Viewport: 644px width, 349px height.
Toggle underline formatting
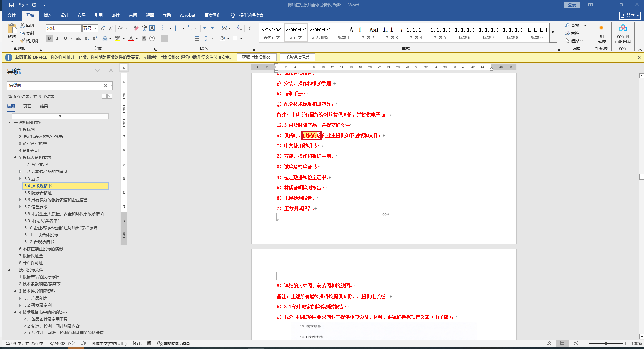click(65, 38)
